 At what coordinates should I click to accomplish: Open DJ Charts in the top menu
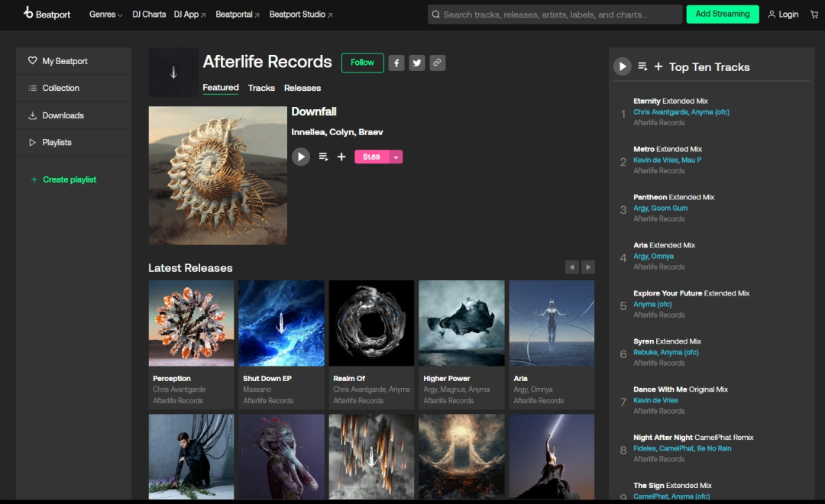point(149,15)
